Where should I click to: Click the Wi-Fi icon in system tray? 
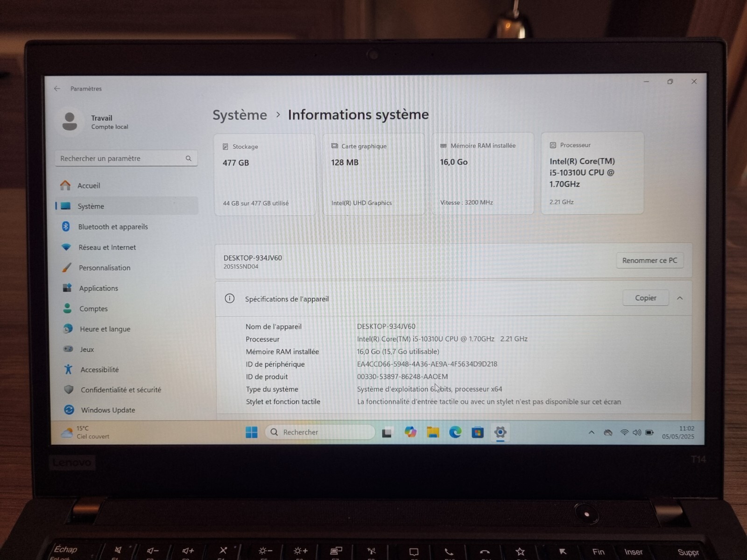tap(624, 433)
